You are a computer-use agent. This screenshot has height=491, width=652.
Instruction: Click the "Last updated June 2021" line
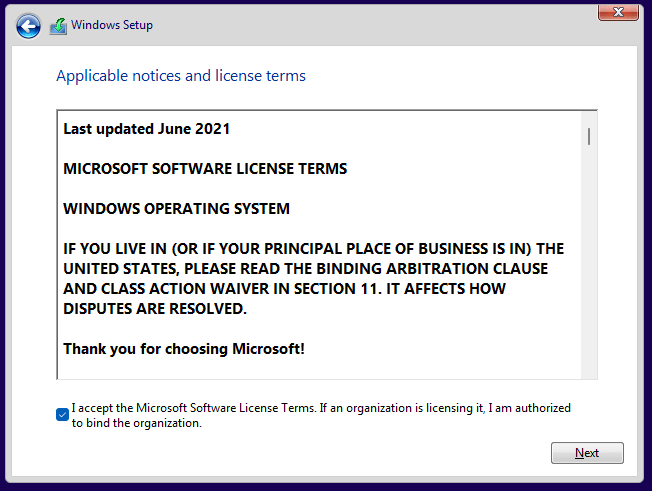point(147,129)
